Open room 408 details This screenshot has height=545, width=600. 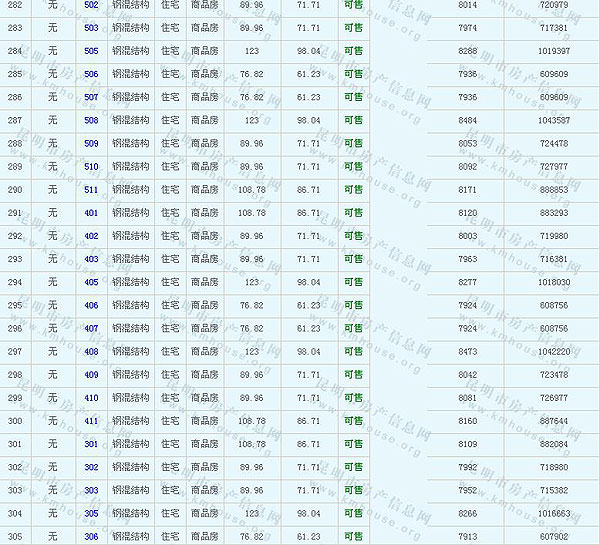click(x=91, y=352)
